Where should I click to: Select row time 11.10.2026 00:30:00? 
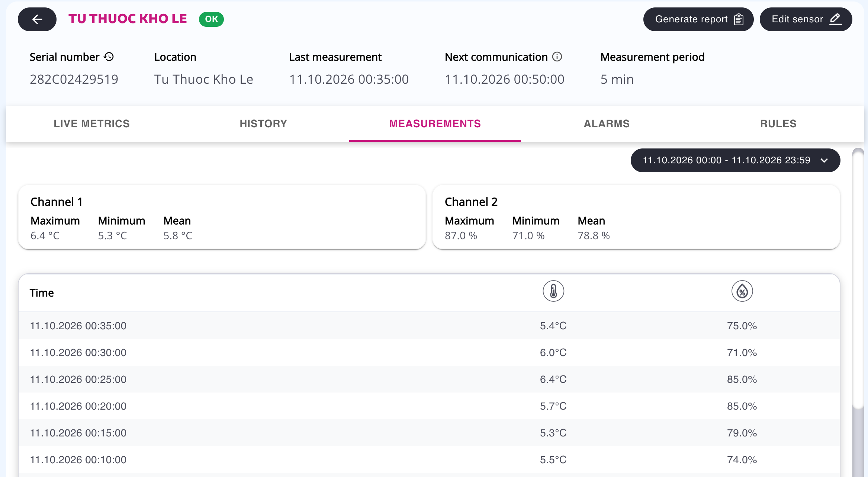[x=78, y=352]
